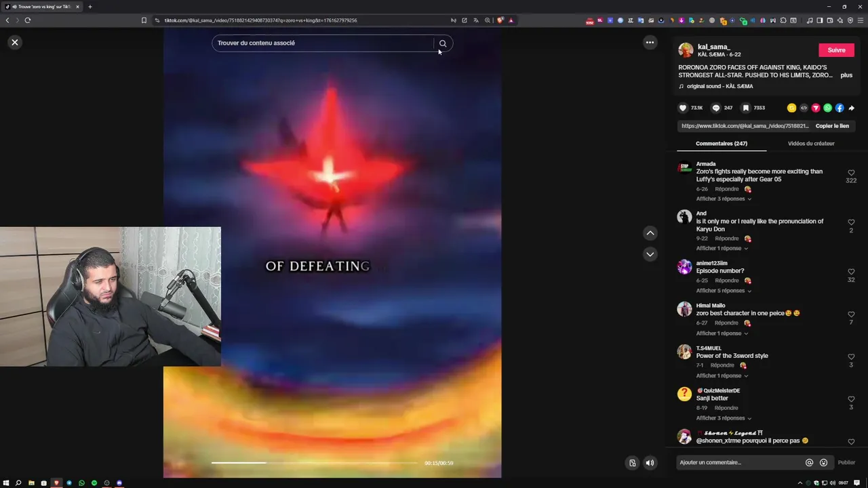
Task: Click the yellow repost icon
Action: pyautogui.click(x=791, y=108)
